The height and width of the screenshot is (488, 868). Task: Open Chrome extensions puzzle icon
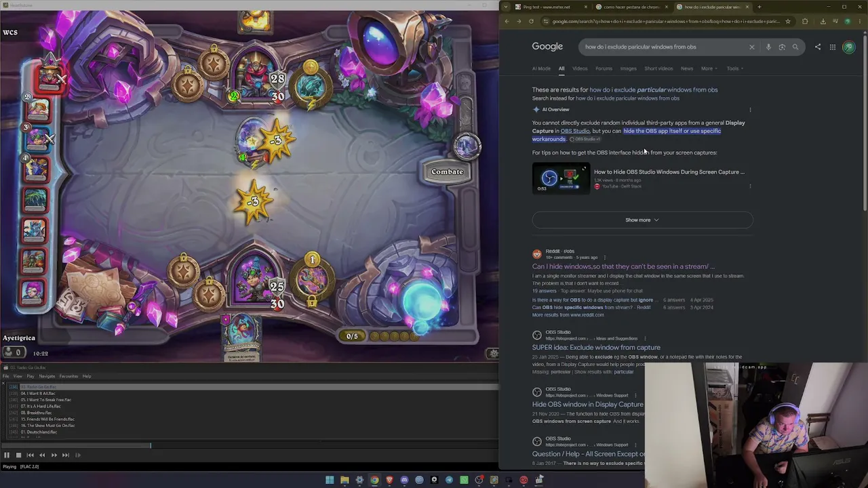pos(805,21)
